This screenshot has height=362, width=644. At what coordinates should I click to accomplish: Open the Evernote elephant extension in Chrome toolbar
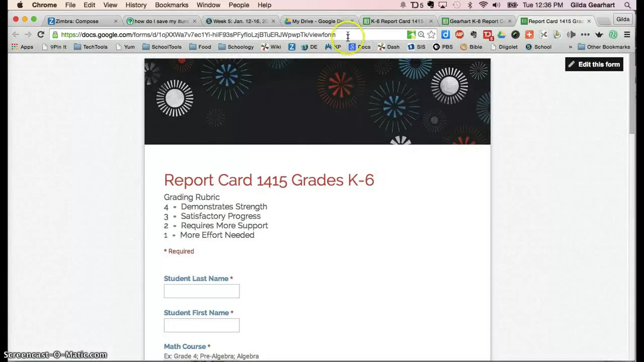473,35
